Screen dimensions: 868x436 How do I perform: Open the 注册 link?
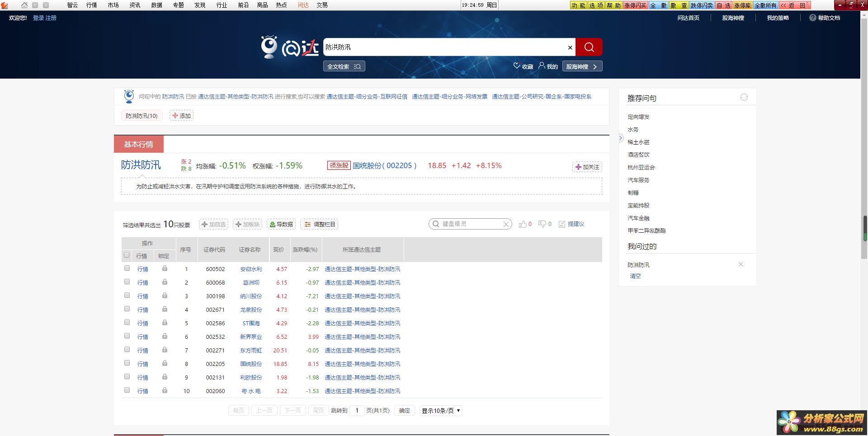[51, 18]
